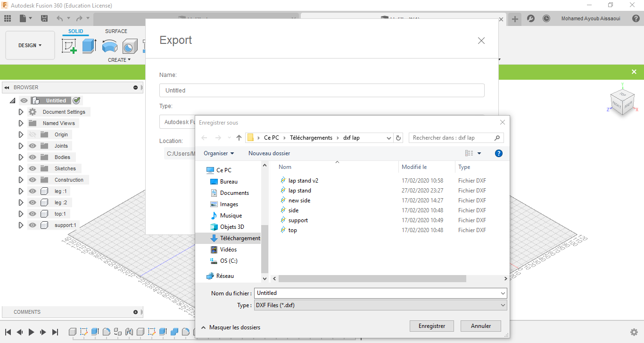The height and width of the screenshot is (343, 644).
Task: Go back in the save dialog
Action: (204, 138)
